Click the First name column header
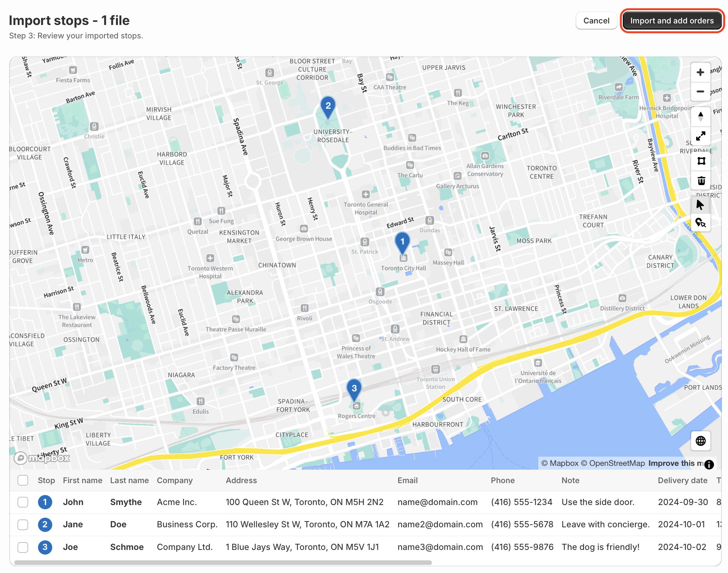 (83, 480)
